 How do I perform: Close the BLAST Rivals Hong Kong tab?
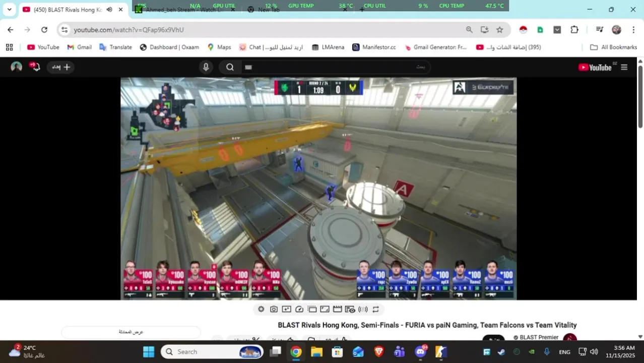pyautogui.click(x=120, y=9)
